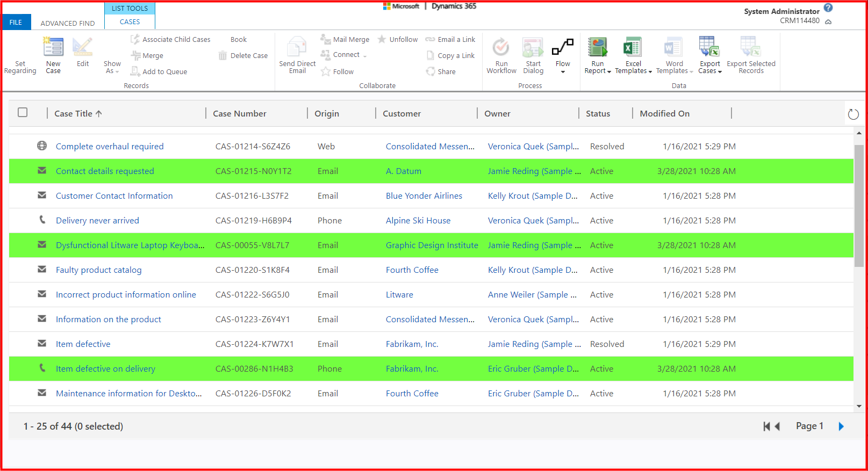Open owner Anne Weiler record
Screen dimensions: 868x471
532,294
